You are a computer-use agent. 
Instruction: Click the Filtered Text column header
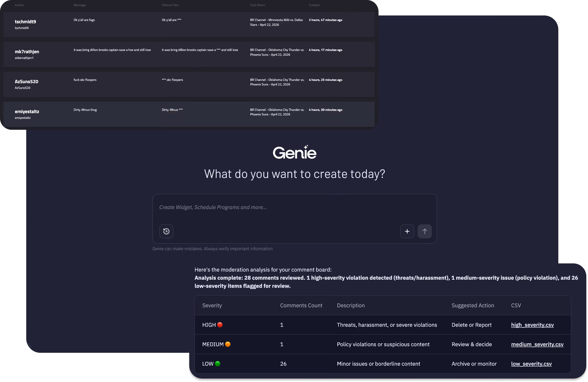click(170, 5)
